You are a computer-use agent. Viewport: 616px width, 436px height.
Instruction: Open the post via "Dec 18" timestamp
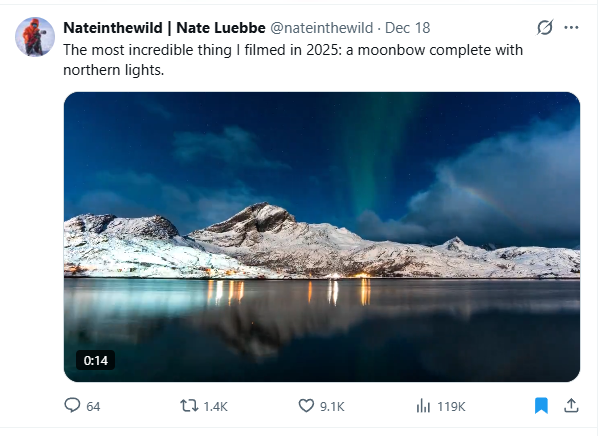pyautogui.click(x=410, y=27)
